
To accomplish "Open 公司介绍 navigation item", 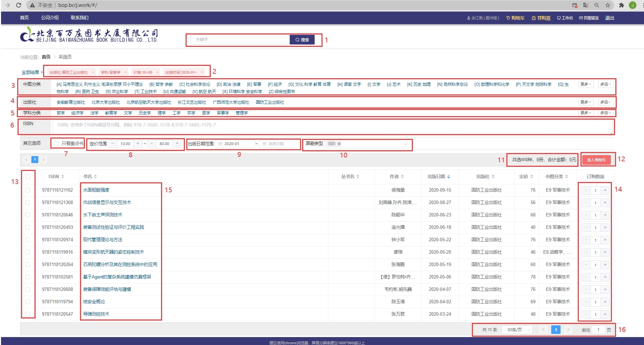I will tap(50, 18).
